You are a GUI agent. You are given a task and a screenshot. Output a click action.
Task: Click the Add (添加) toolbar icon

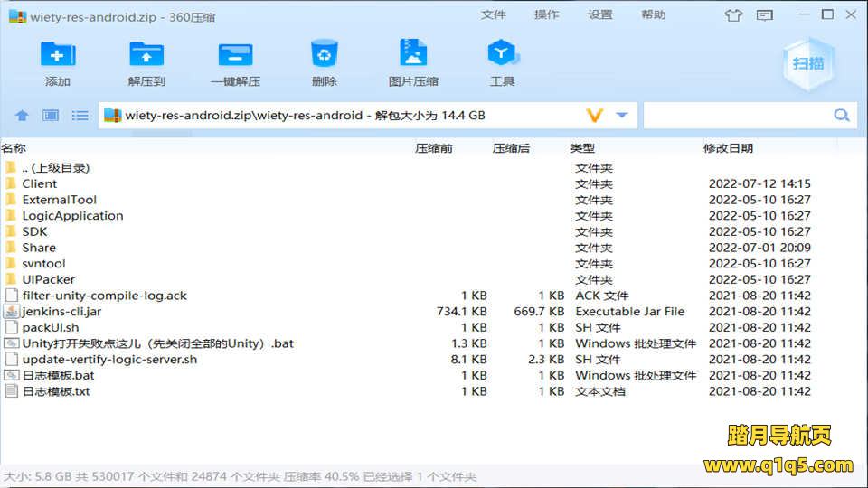click(58, 54)
